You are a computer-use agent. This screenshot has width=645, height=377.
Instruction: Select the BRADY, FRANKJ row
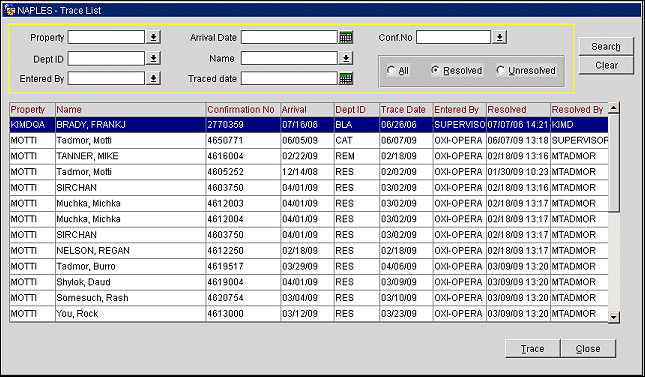tap(309, 125)
